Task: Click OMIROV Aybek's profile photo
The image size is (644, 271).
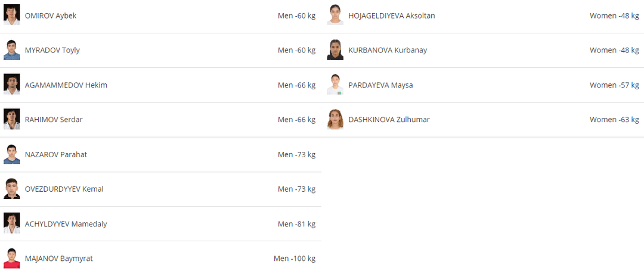Action: (x=12, y=15)
